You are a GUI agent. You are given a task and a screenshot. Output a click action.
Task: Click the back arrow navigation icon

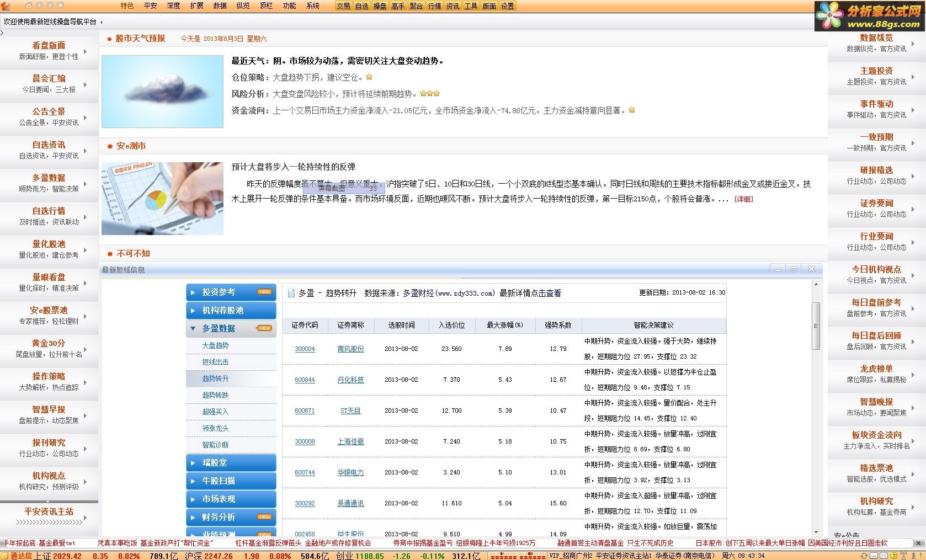click(40, 6)
